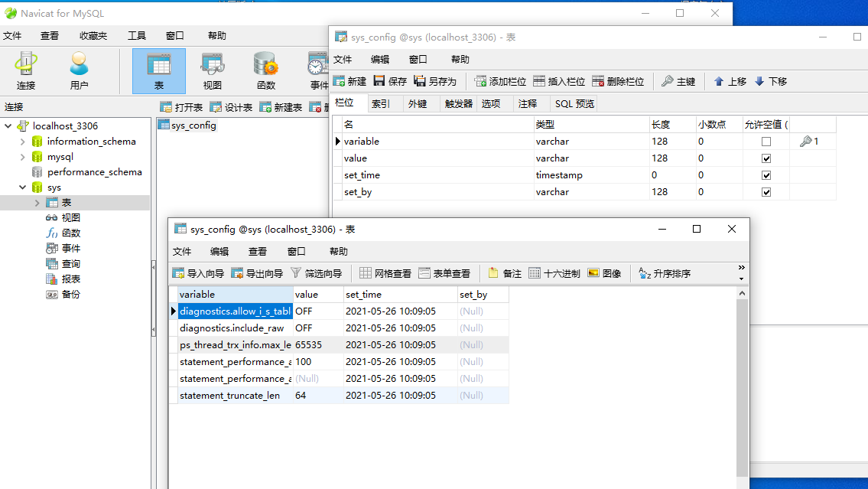Open the 工具 (Tools) menu

(136, 36)
